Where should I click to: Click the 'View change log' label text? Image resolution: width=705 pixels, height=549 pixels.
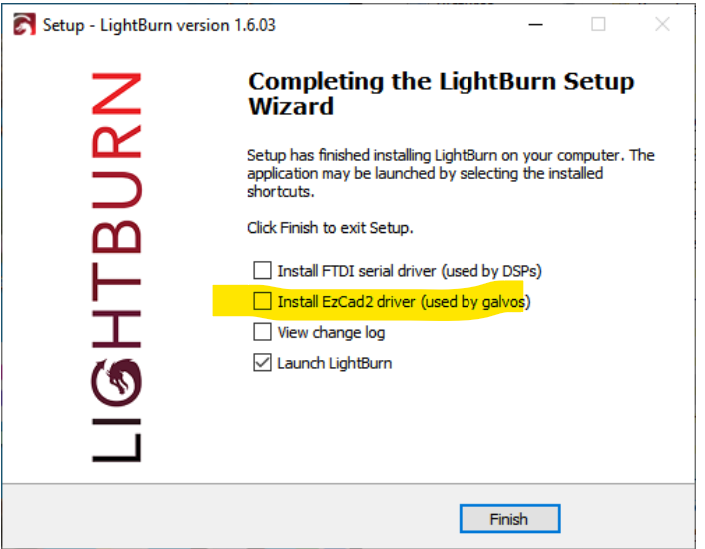point(331,333)
